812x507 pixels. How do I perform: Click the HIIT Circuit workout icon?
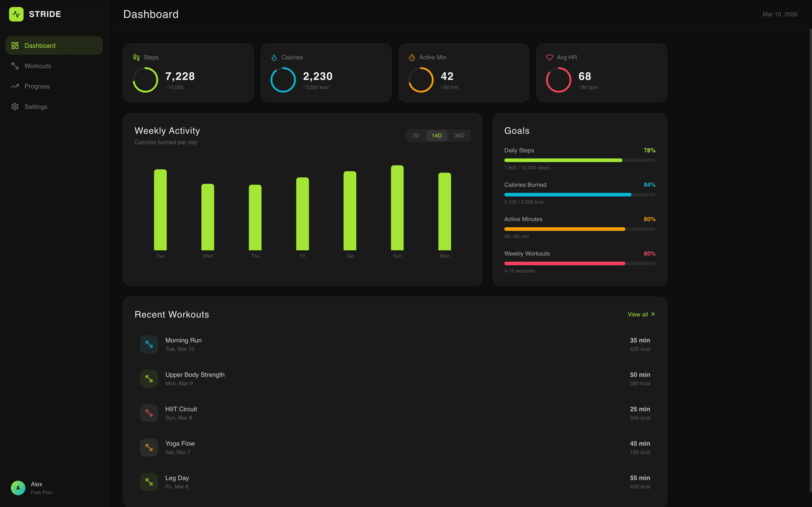point(149,413)
